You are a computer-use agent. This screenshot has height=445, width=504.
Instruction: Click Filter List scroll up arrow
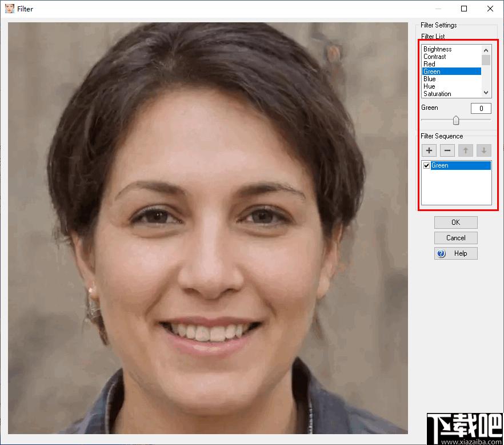click(x=486, y=50)
